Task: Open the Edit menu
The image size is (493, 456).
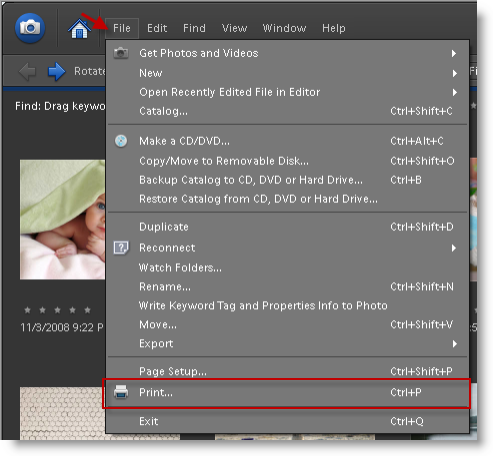Action: click(157, 28)
